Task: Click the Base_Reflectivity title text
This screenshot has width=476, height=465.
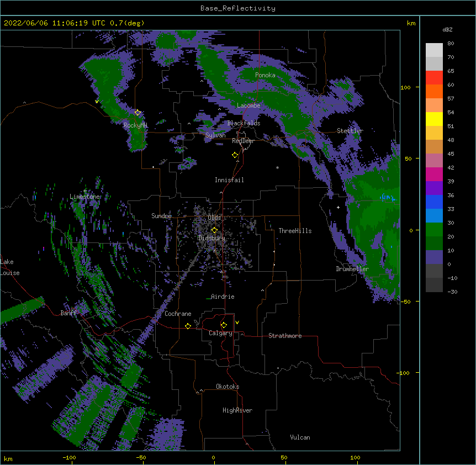Action: point(238,8)
